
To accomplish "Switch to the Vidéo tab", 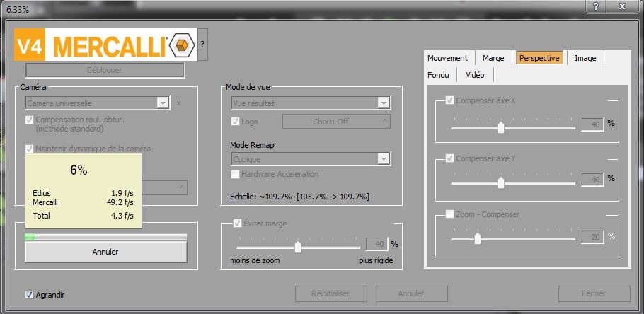I will [475, 75].
